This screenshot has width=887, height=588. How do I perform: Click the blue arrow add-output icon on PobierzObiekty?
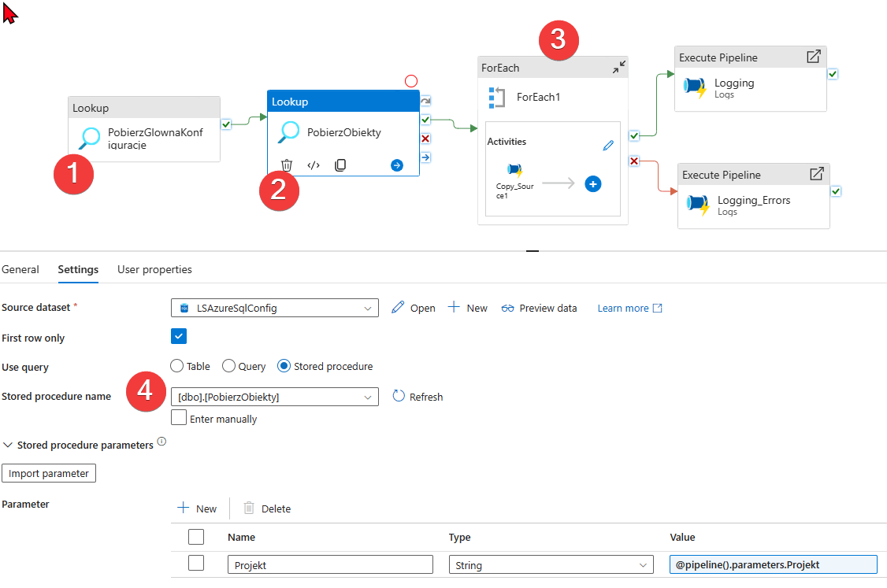pyautogui.click(x=397, y=165)
